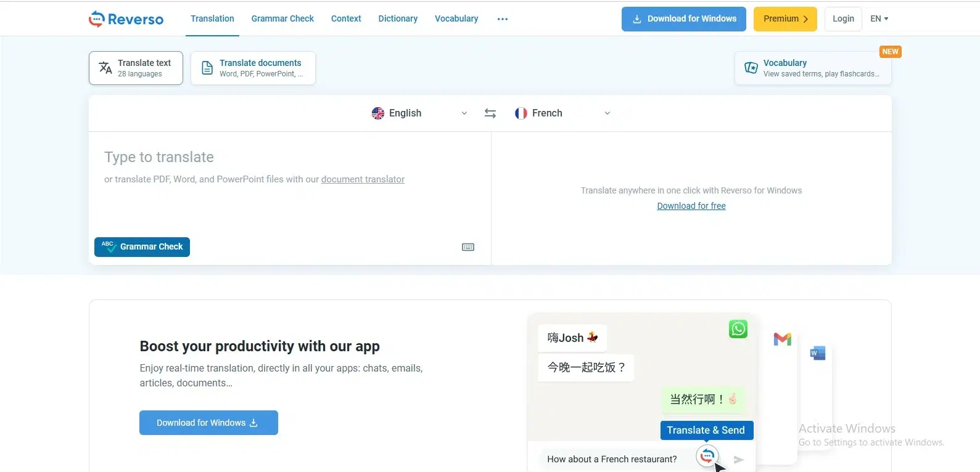Open the virtual keyboard icon
This screenshot has height=472, width=980.
tap(468, 247)
